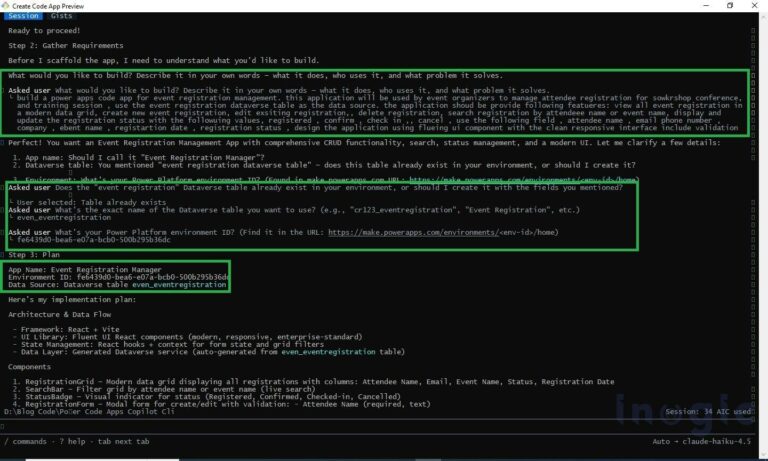This screenshot has width=768, height=461.
Task: Switch to the Session tab
Action: [x=23, y=16]
